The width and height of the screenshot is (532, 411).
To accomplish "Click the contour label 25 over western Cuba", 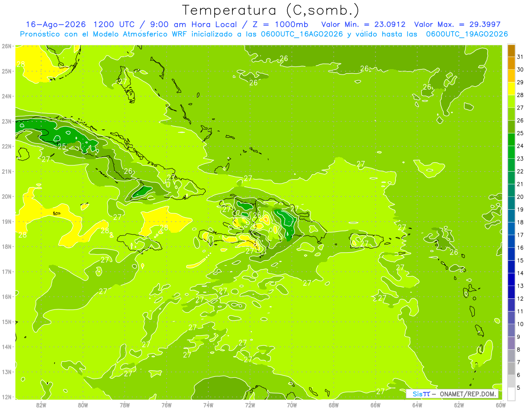I will [62, 146].
